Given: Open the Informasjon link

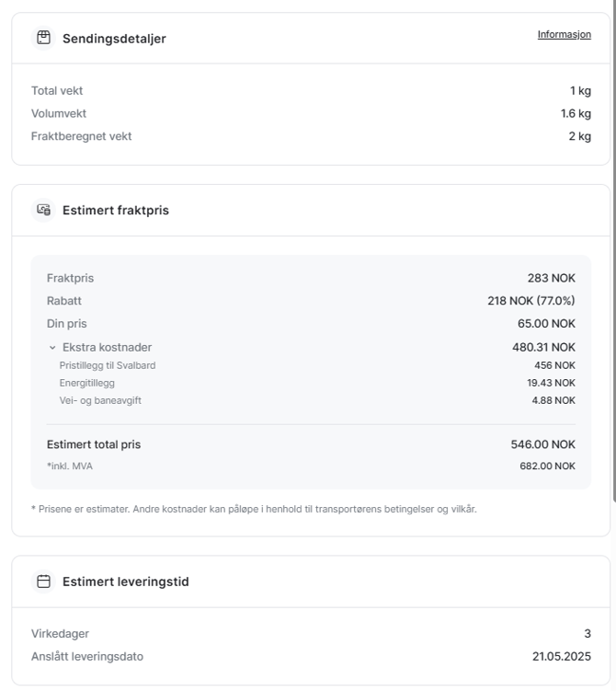Looking at the screenshot, I should [x=564, y=34].
